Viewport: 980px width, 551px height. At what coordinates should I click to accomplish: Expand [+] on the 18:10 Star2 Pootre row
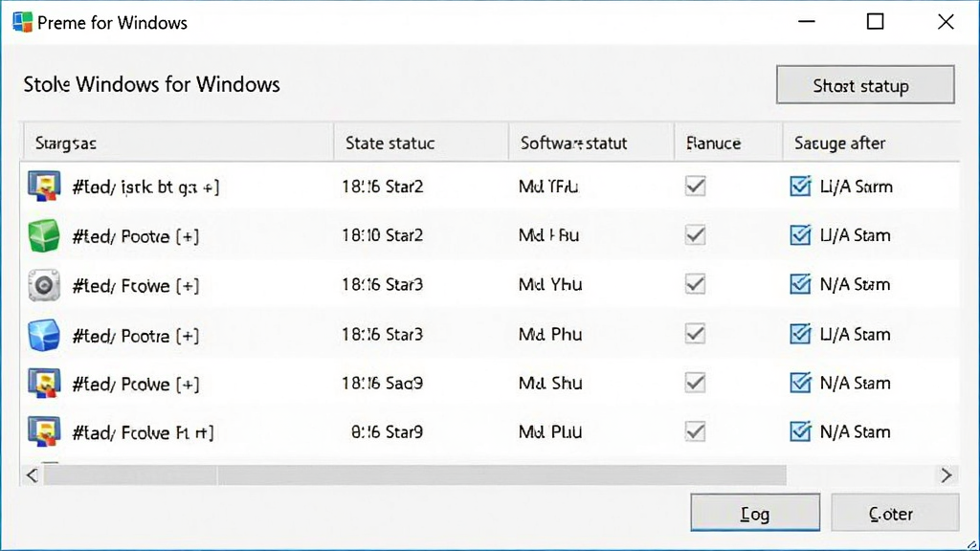tap(188, 236)
